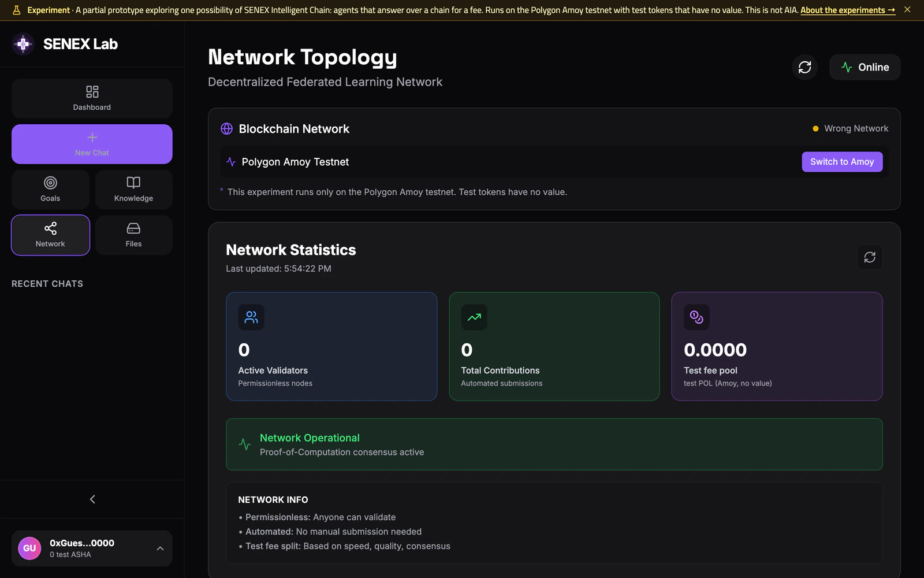Click the Online status indicator
The height and width of the screenshot is (578, 924).
(x=865, y=67)
